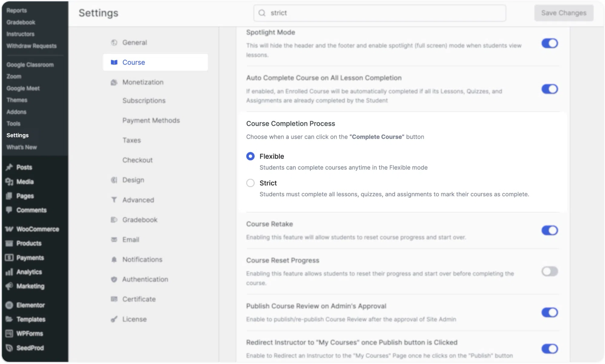Open Tools in the sidebar

13,124
